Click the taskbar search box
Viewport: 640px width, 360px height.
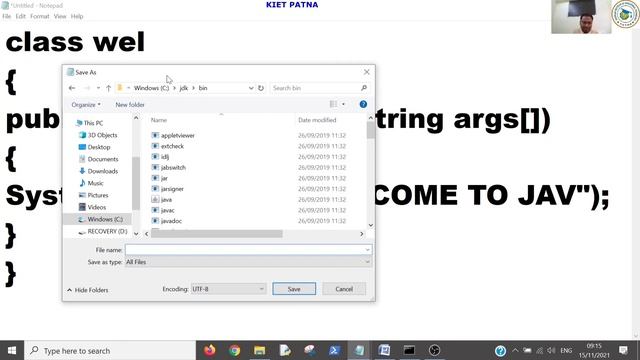pyautogui.click(x=110, y=350)
